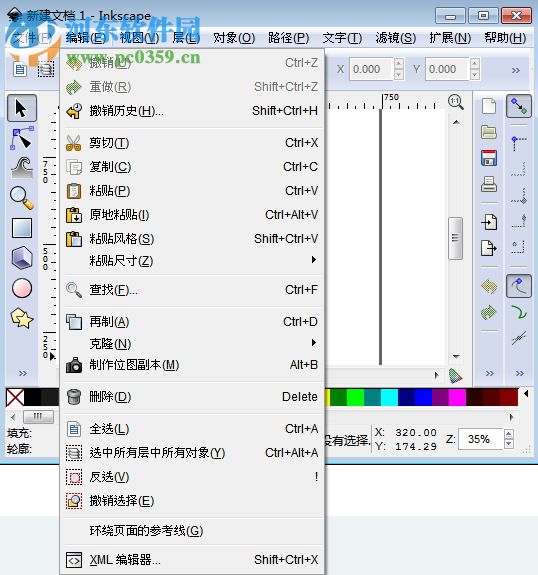Click the color management icon below the scrollbar
This screenshot has height=575, width=538.
coord(455,376)
